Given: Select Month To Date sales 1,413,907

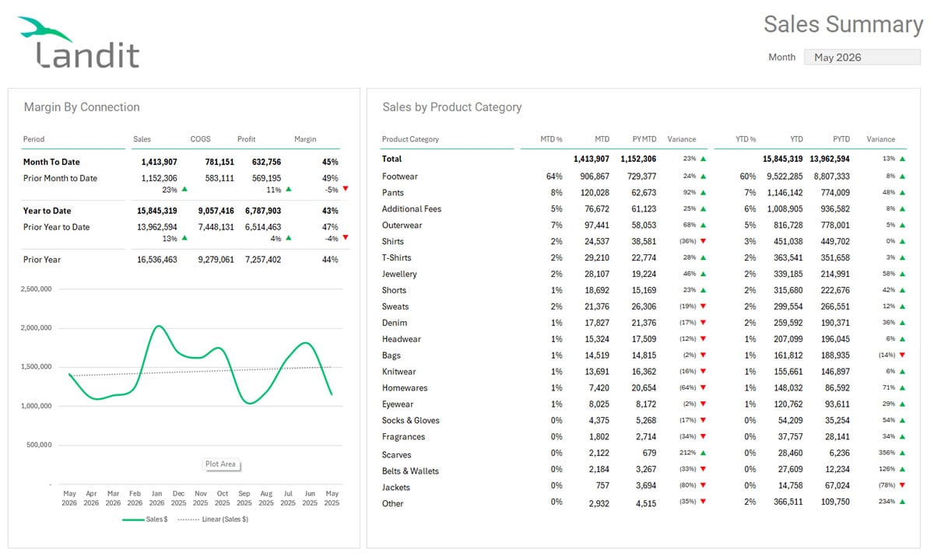Looking at the screenshot, I should 159,162.
